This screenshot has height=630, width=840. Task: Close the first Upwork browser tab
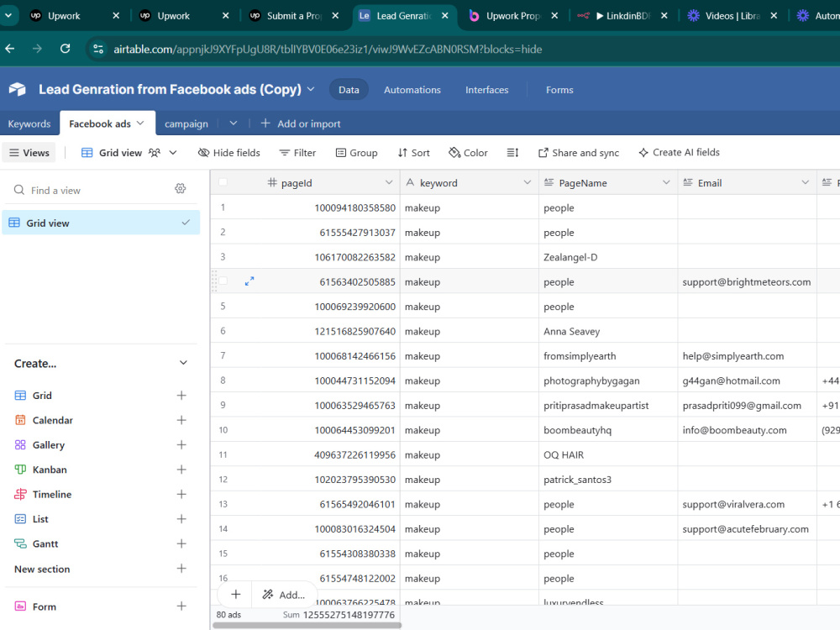[116, 15]
